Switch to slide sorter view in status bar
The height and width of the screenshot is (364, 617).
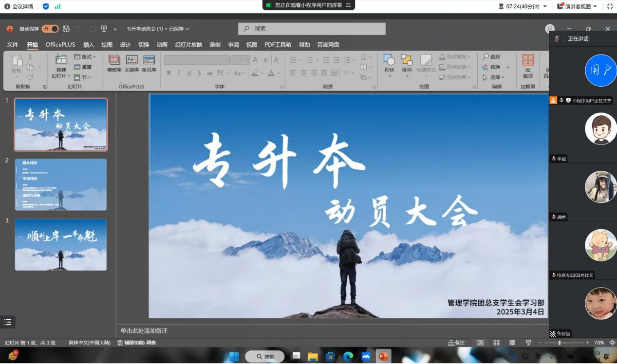pyautogui.click(x=496, y=343)
